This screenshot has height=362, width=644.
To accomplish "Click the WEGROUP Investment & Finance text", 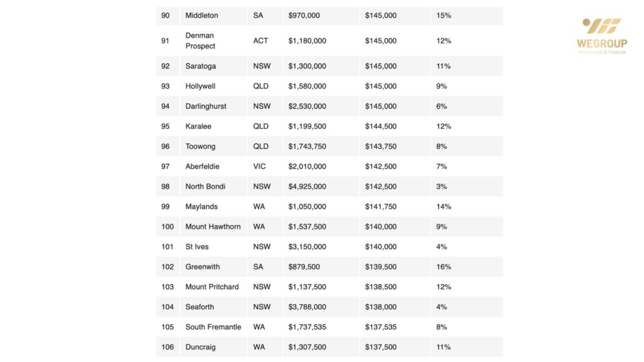I will point(602,47).
